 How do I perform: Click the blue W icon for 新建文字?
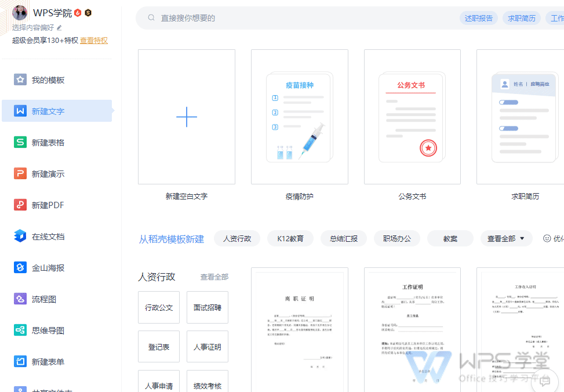pyautogui.click(x=20, y=111)
